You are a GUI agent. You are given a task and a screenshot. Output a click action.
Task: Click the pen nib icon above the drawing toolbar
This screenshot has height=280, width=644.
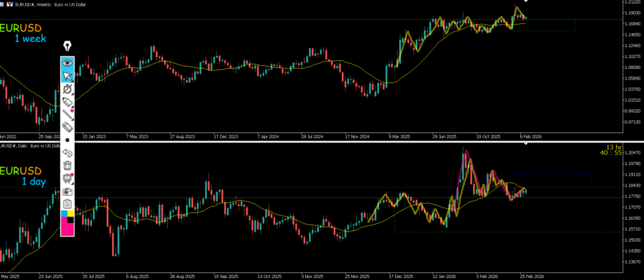pos(67,46)
